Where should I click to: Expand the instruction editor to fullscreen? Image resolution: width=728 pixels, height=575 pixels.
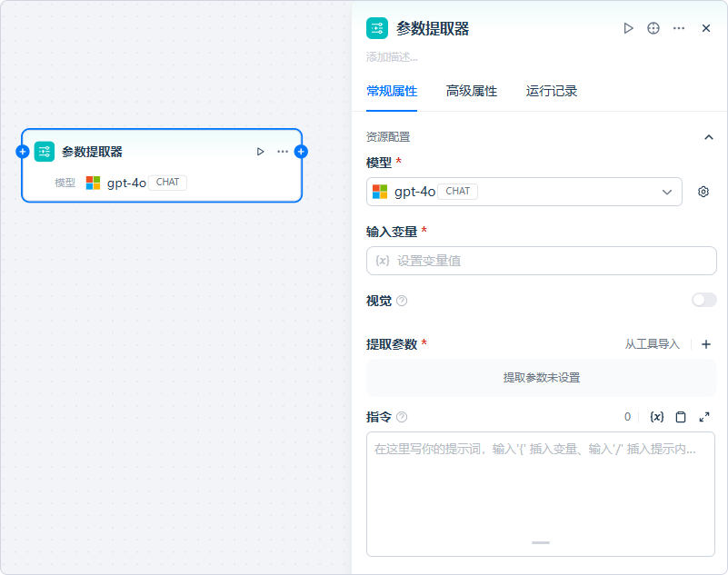(704, 417)
